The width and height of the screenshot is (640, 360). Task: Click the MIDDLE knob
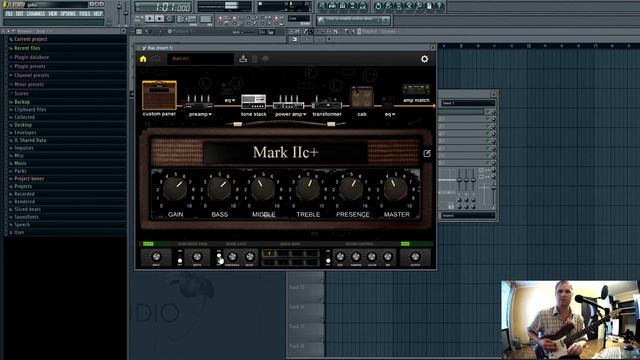[263, 189]
